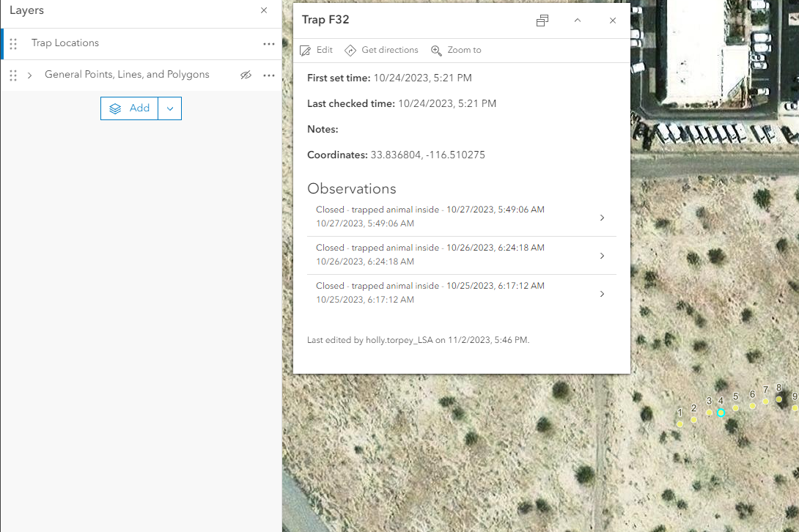
Task: Open the 10/25/2023 observation entry
Action: pos(602,293)
